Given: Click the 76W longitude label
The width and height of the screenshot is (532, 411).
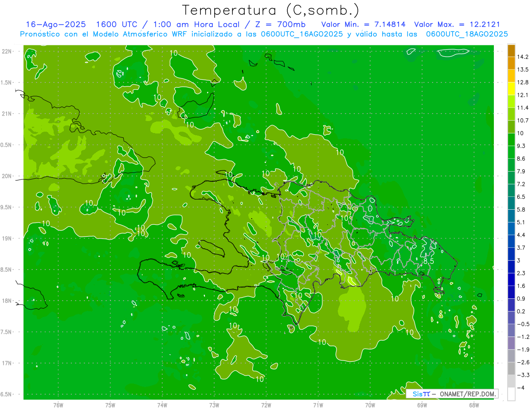Looking at the screenshot, I should [58, 405].
